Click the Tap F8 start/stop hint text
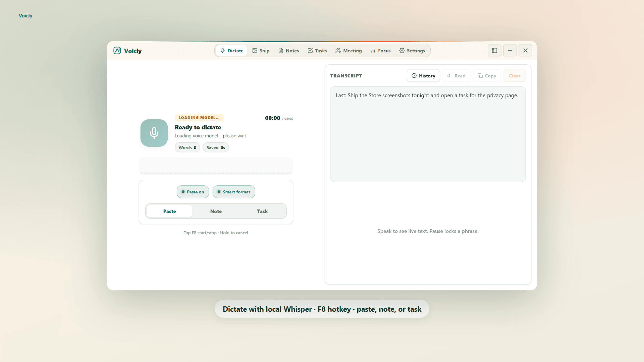 click(216, 233)
